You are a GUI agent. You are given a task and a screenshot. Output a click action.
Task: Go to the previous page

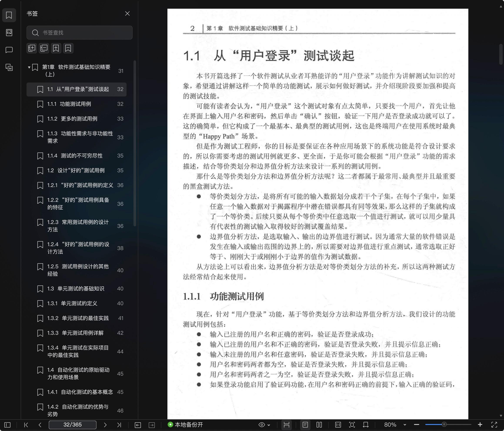point(40,425)
